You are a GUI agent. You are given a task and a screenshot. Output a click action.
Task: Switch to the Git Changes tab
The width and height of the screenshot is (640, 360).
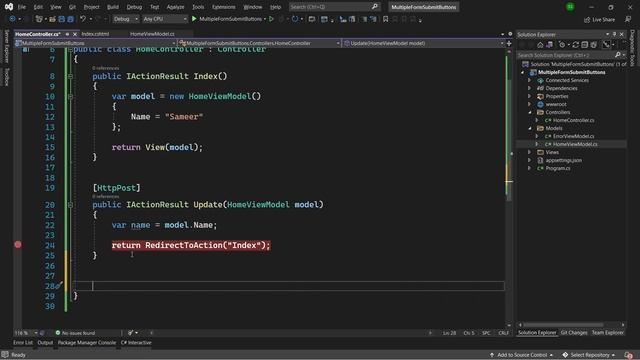coord(574,333)
